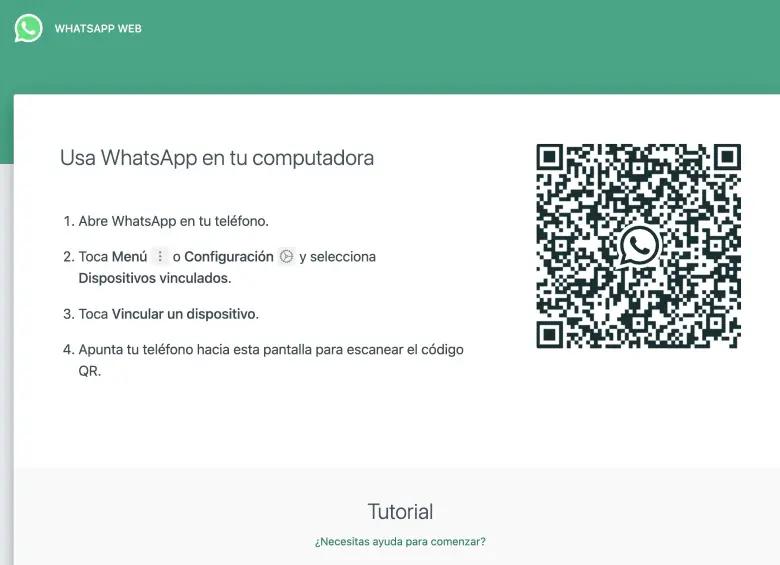Click step 1 "Abre WhatsApp en tu teléfono"
The image size is (780, 565).
tap(173, 221)
